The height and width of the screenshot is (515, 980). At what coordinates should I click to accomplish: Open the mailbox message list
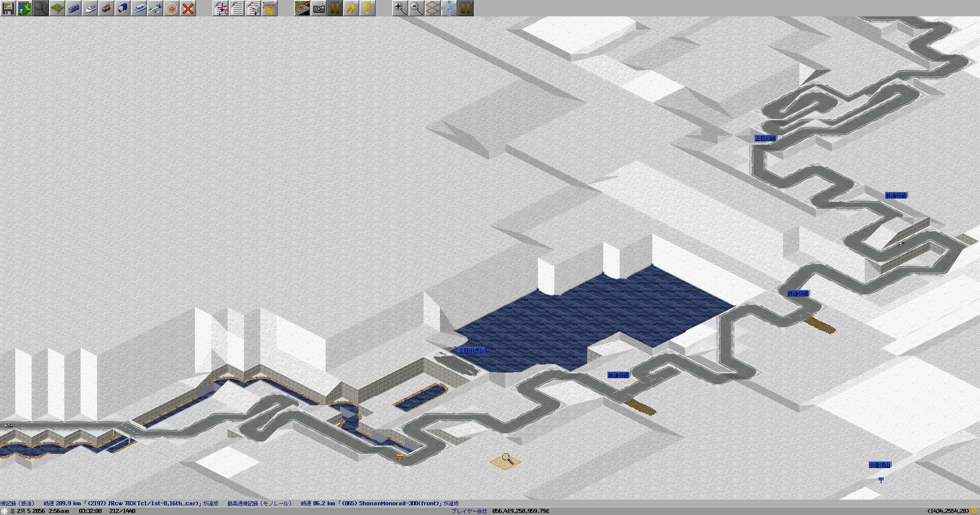(x=253, y=8)
